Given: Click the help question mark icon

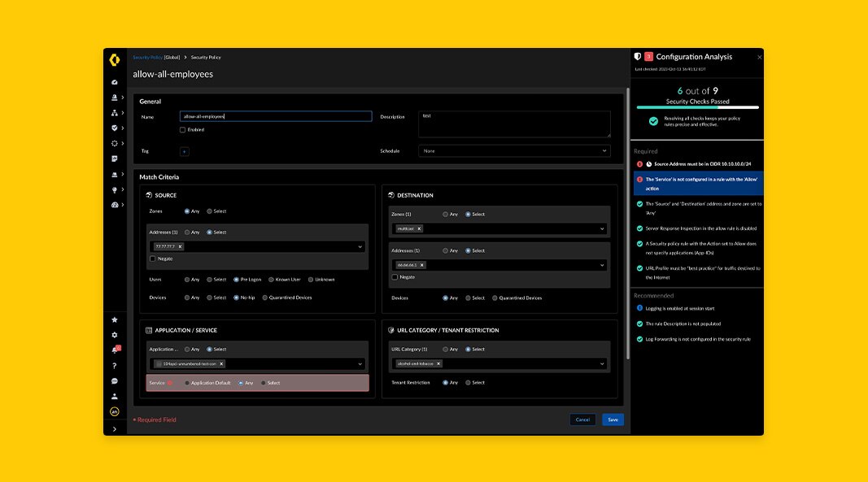Looking at the screenshot, I should [115, 366].
